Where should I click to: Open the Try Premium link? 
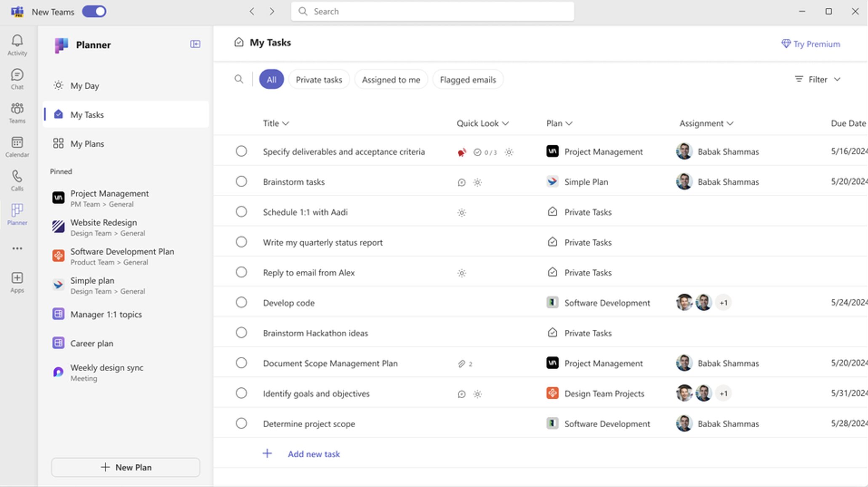[x=810, y=44]
